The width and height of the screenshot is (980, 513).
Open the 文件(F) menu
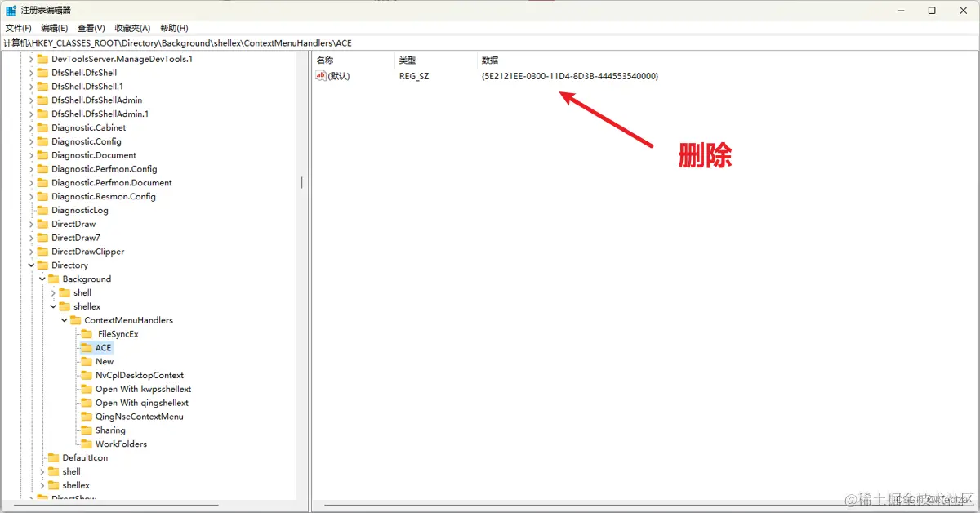pos(18,28)
